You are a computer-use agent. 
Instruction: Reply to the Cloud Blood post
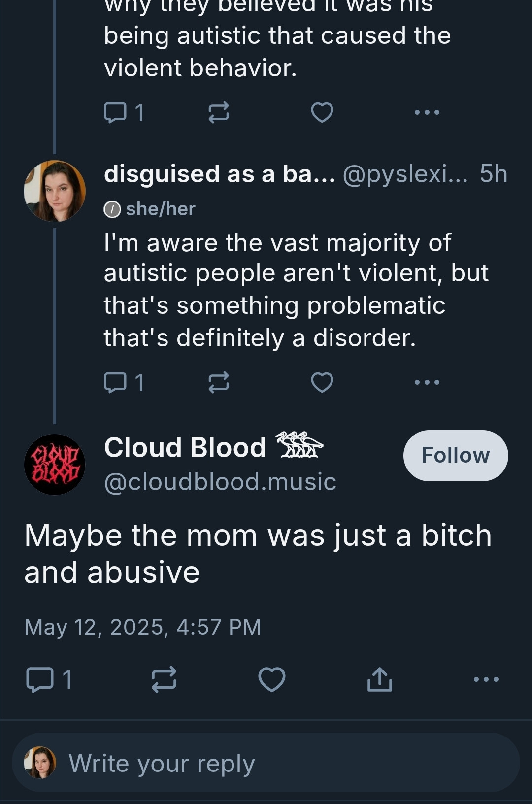click(x=49, y=680)
